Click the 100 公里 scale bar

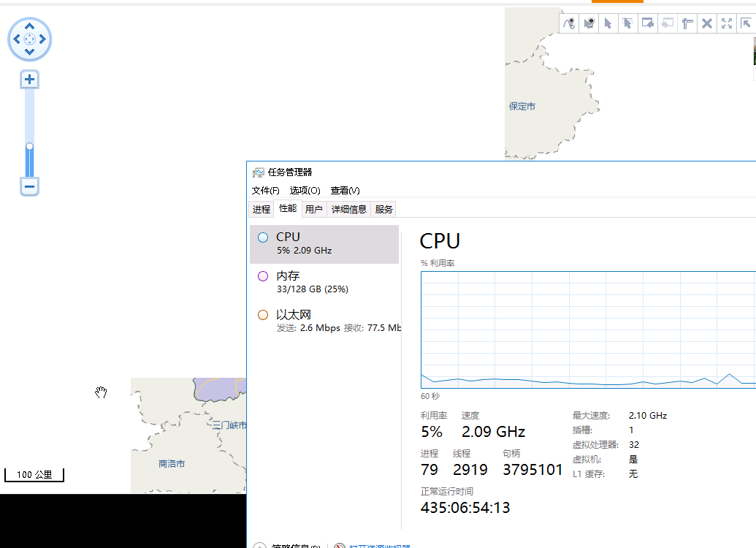tap(34, 475)
